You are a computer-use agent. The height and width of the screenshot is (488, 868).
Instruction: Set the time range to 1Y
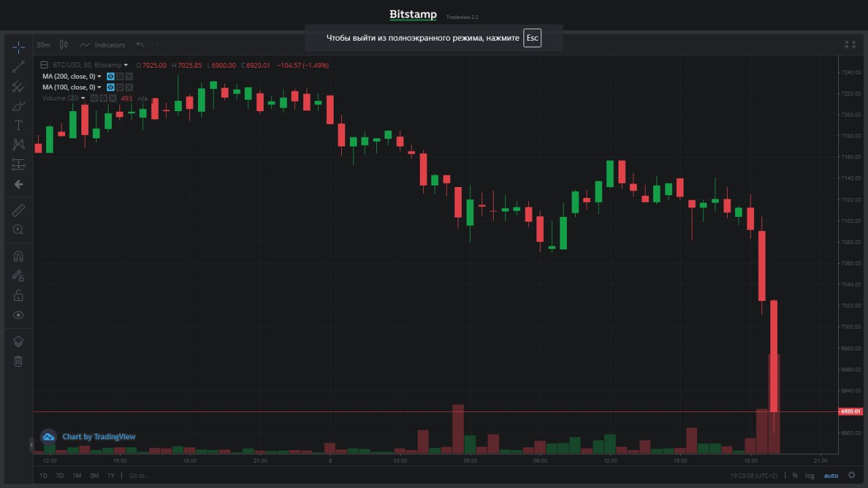tap(111, 475)
